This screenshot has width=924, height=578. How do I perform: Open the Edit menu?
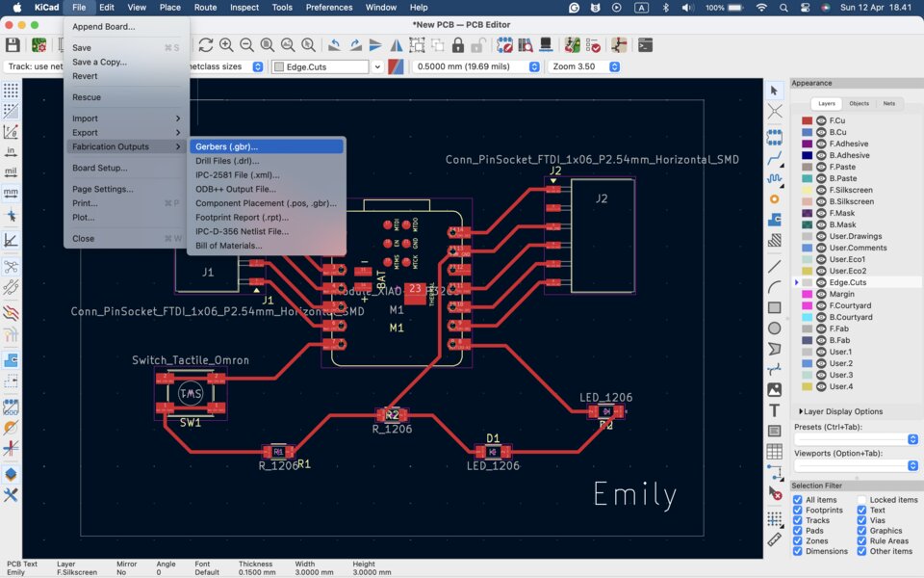(107, 8)
